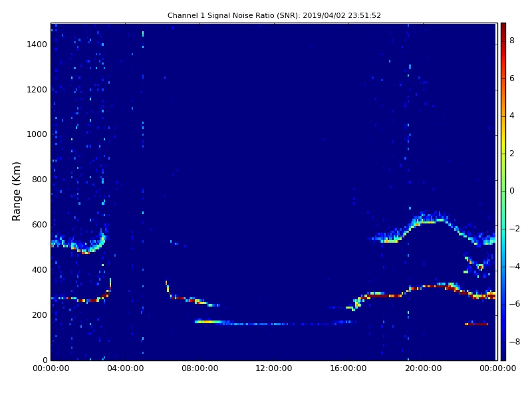Click the Range (Km) y-axis label
Image resolution: width=532 pixels, height=399 pixels.
[16, 192]
